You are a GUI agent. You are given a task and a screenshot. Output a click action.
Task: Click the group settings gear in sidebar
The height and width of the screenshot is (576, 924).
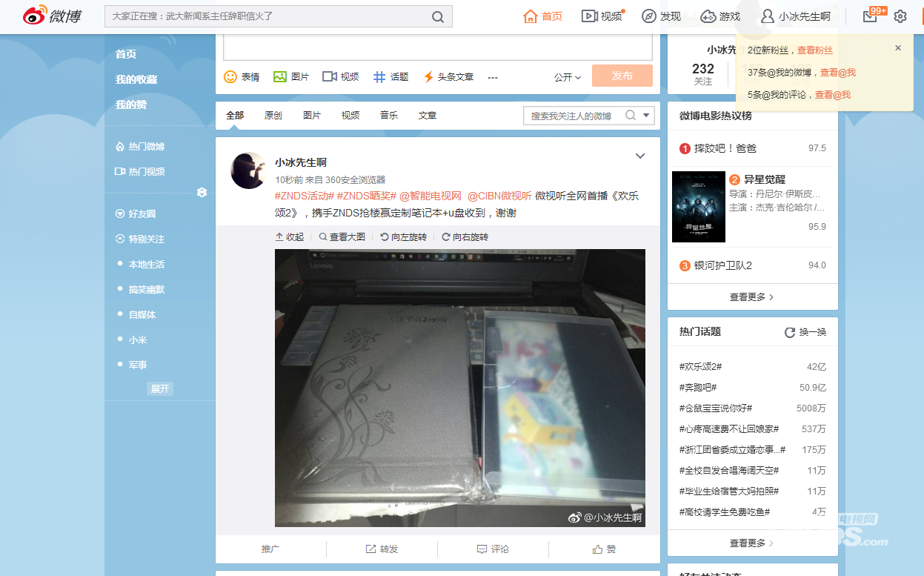click(202, 193)
